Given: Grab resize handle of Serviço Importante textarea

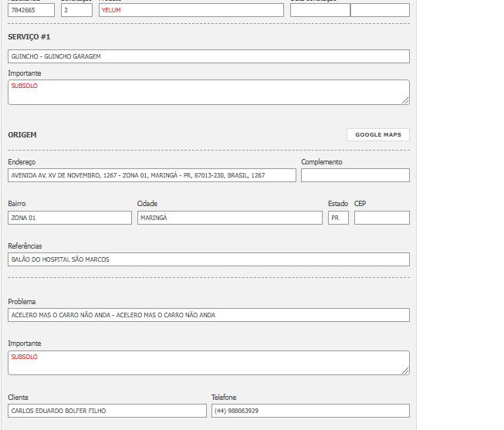Looking at the screenshot, I should tap(406, 101).
